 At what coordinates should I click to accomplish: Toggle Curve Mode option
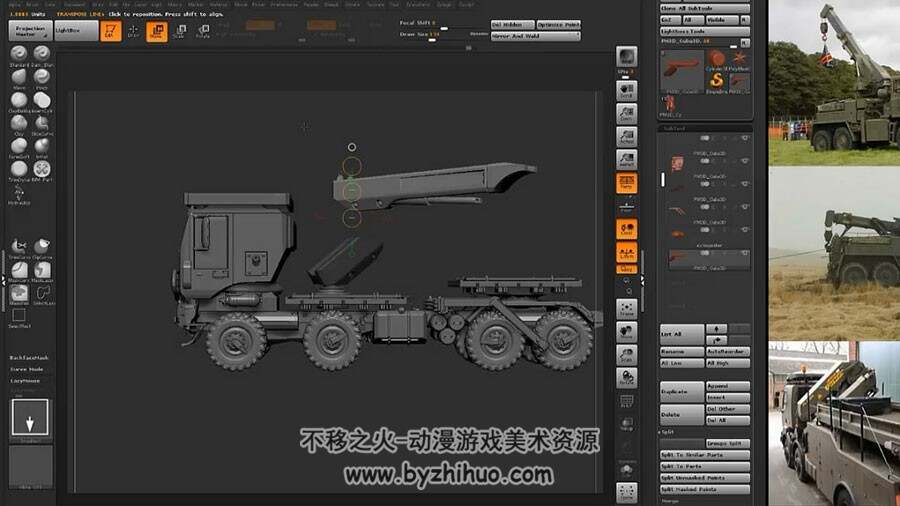pos(26,369)
